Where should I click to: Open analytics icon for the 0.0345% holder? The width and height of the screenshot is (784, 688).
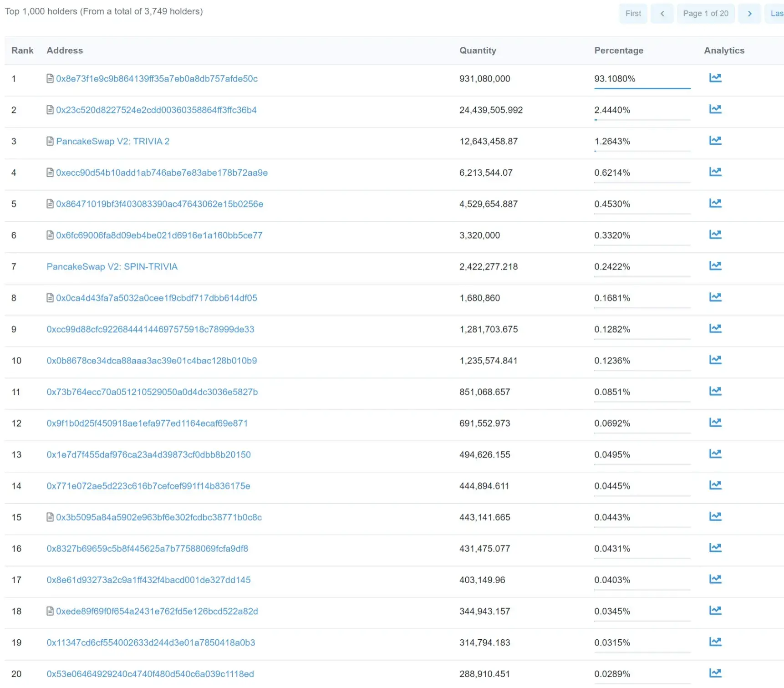(x=715, y=611)
